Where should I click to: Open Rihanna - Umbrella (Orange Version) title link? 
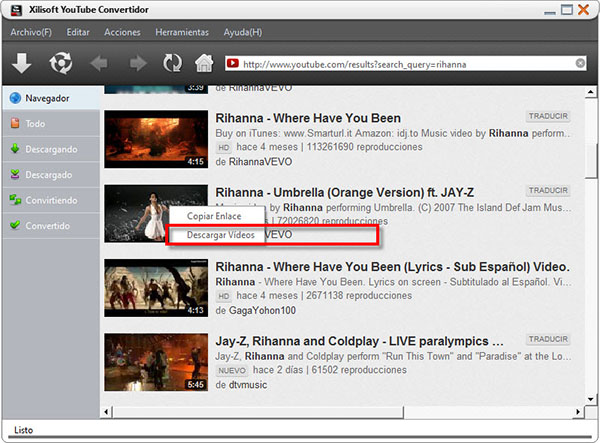pyautogui.click(x=344, y=192)
